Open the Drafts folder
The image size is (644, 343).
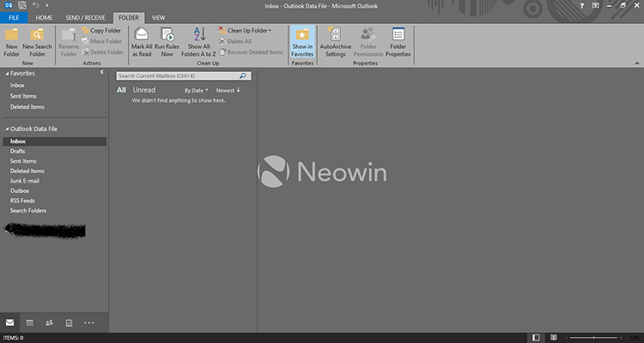[x=18, y=151]
